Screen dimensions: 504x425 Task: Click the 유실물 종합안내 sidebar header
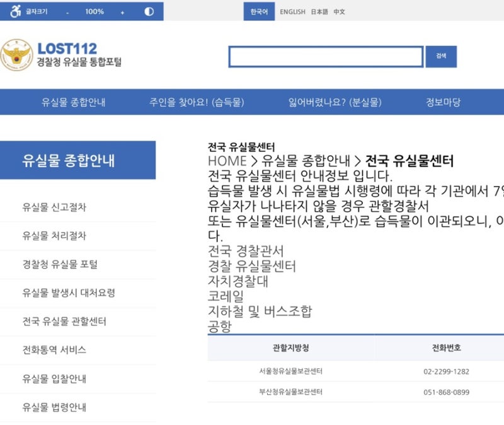click(77, 160)
